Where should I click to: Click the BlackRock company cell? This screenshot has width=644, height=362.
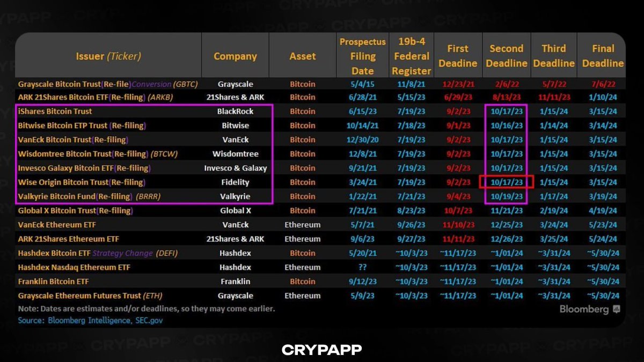click(x=235, y=112)
